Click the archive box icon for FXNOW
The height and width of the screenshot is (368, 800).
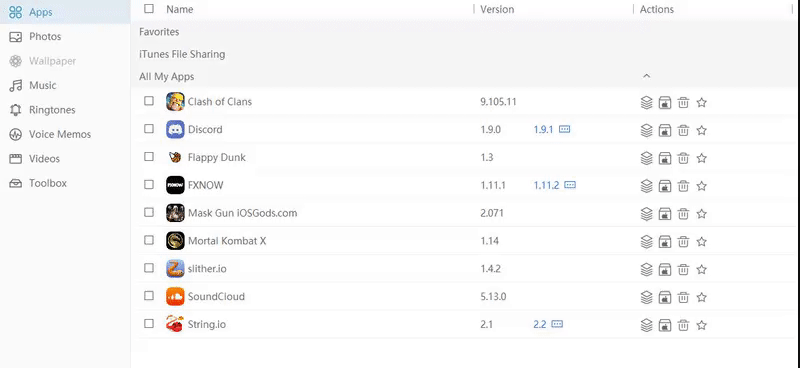pos(664,186)
